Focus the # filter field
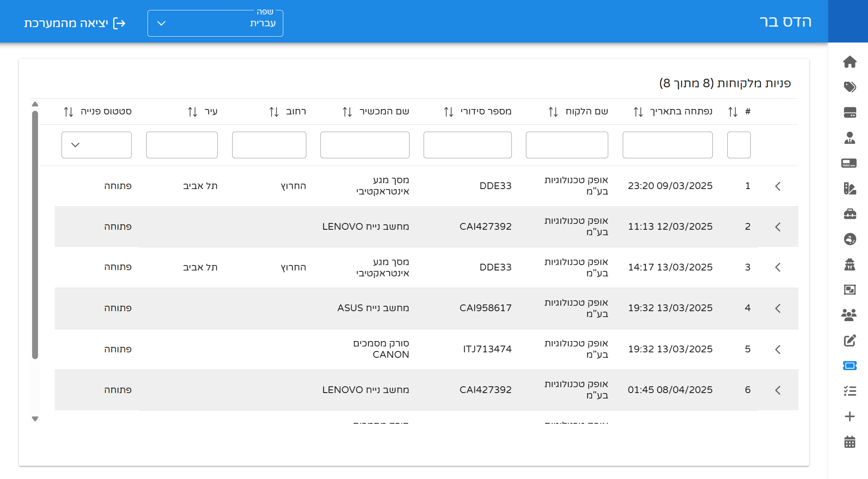The image size is (868, 479). tap(739, 145)
